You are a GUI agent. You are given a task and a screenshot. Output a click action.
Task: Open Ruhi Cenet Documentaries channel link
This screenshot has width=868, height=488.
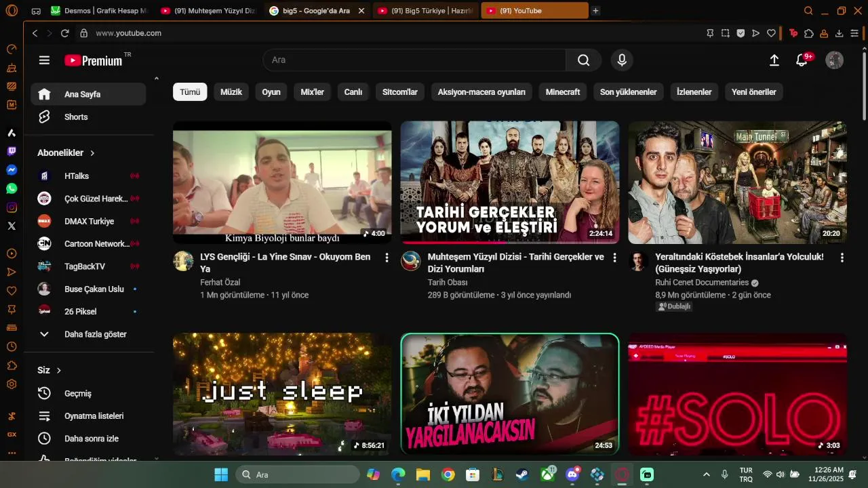pos(702,283)
